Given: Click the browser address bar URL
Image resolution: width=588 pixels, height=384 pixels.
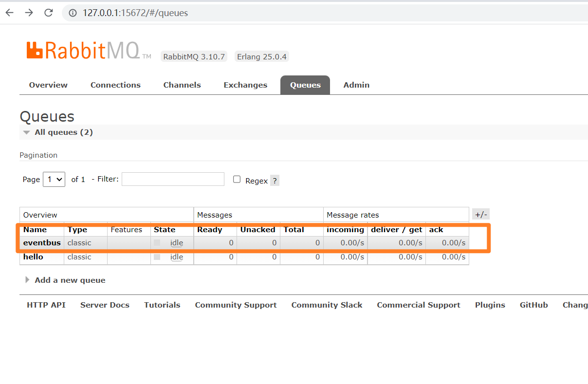Looking at the screenshot, I should pos(135,13).
